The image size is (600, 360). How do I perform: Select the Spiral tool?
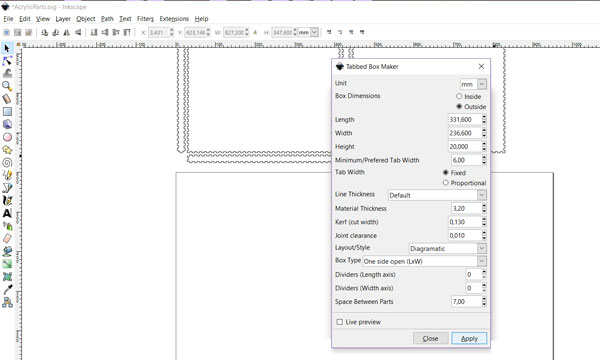7,162
